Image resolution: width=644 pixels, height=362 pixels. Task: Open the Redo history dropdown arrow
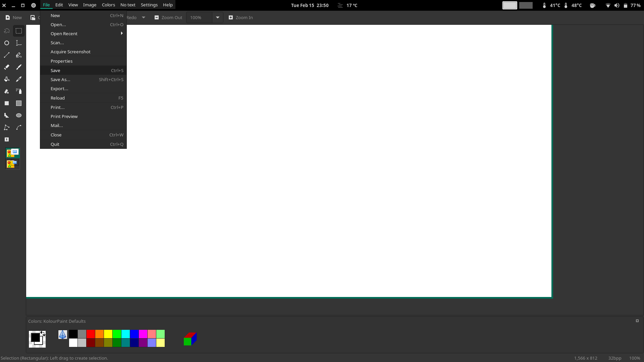click(x=144, y=17)
